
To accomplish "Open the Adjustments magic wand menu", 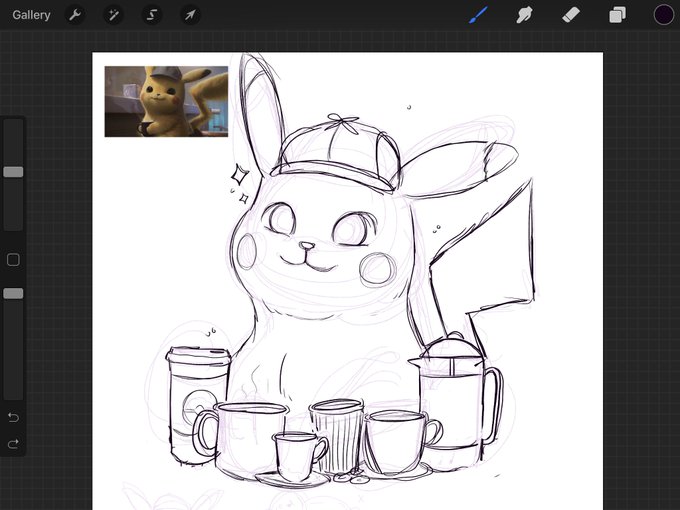I will 113,15.
